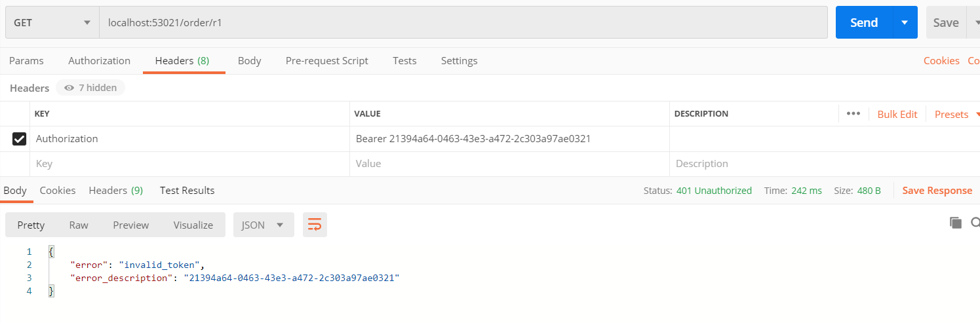Uncheck the Authorization header checkbox

coord(19,139)
